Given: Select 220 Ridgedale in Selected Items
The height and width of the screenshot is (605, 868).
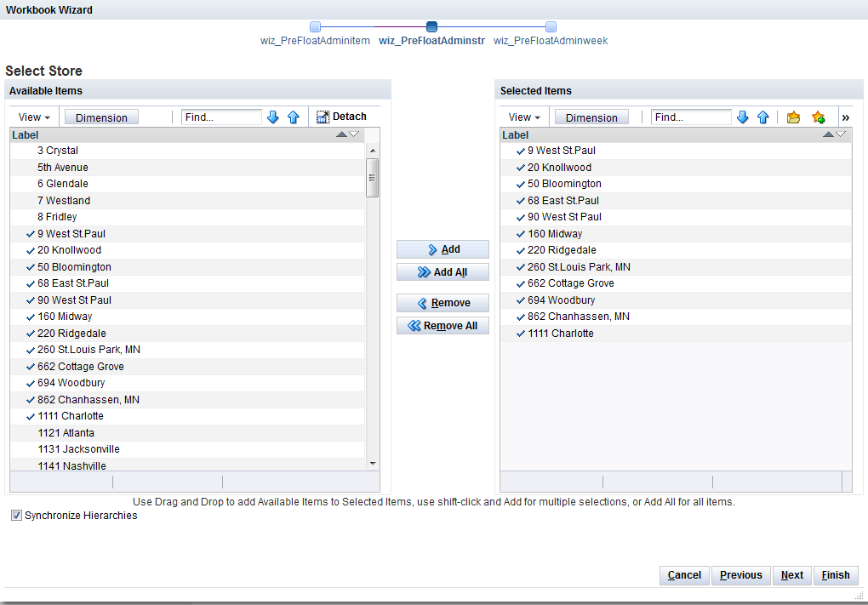Looking at the screenshot, I should [x=676, y=250].
